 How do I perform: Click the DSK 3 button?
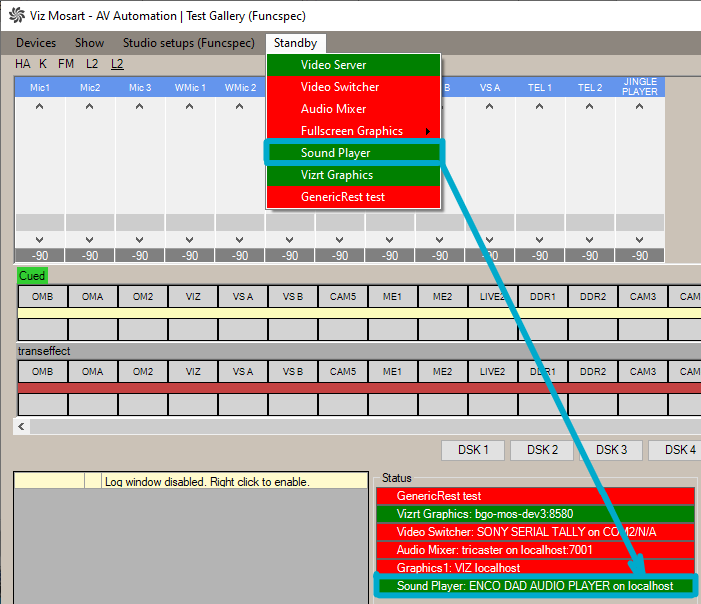611,450
